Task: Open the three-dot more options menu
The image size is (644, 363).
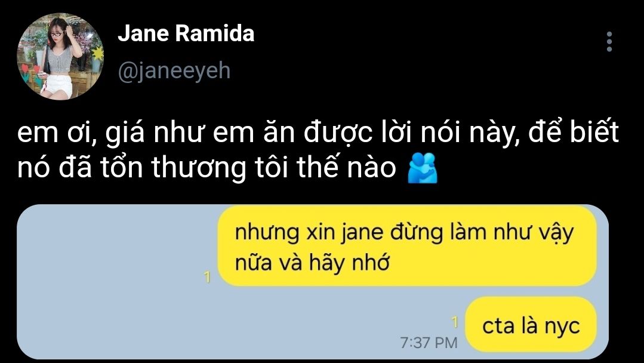Action: 609,41
